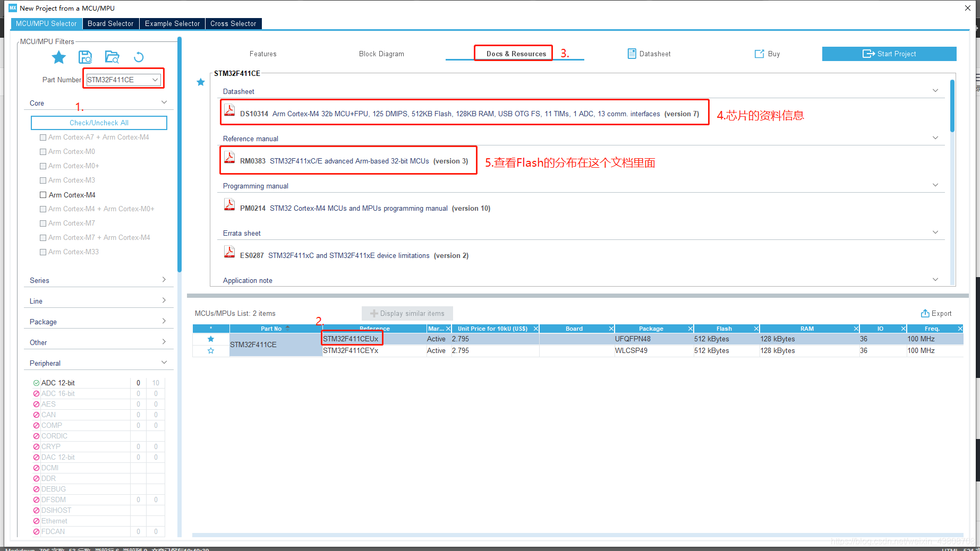Image resolution: width=980 pixels, height=551 pixels.
Task: Expand the Line filter section
Action: tap(164, 300)
